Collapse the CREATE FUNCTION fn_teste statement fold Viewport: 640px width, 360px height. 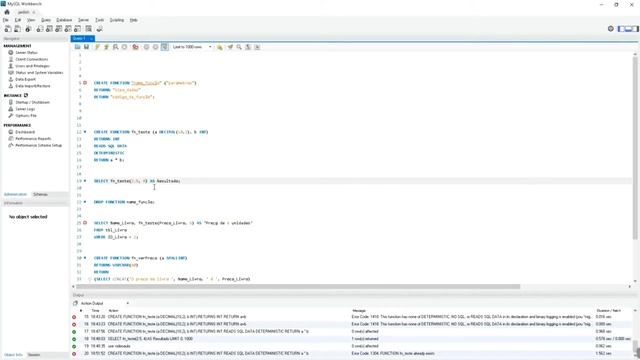tap(85, 132)
